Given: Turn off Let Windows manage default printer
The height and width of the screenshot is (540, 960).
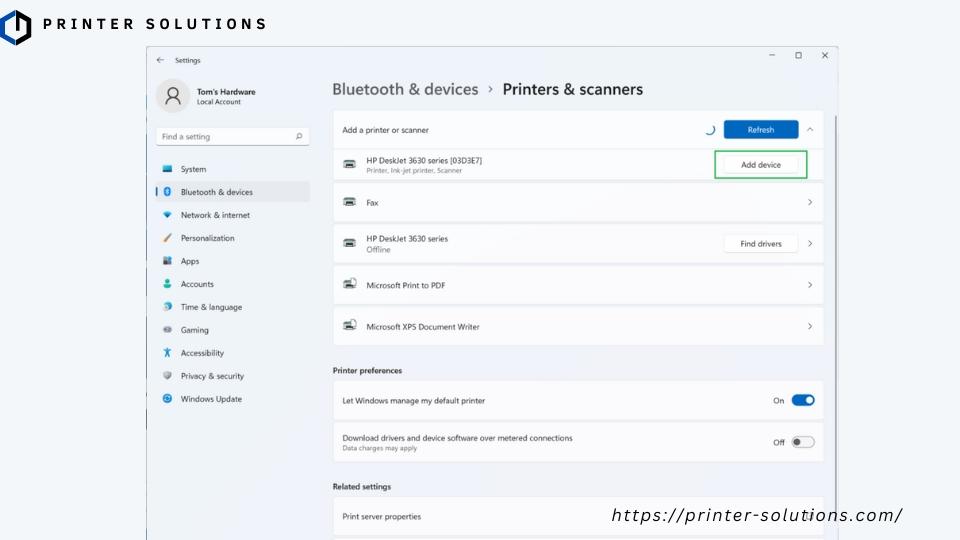Looking at the screenshot, I should 803,400.
